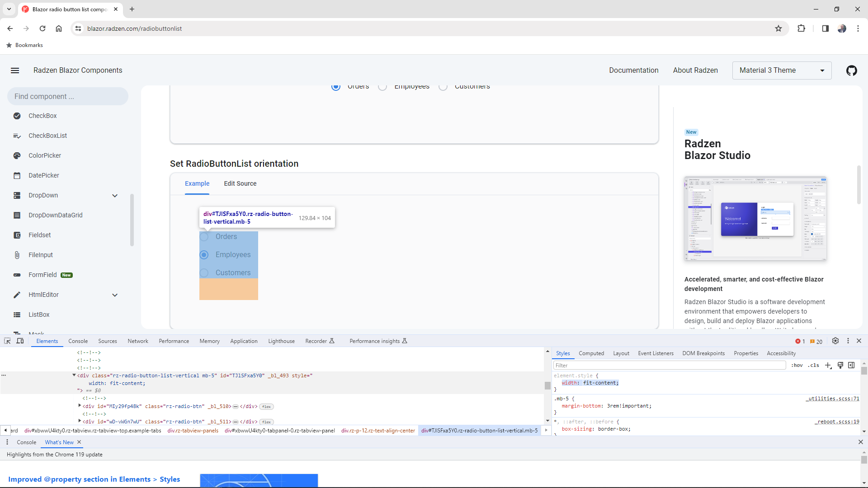Click the Radzen Blazor Studio screenshot thumbnail
This screenshot has height=488, width=868.
pyautogui.click(x=755, y=219)
